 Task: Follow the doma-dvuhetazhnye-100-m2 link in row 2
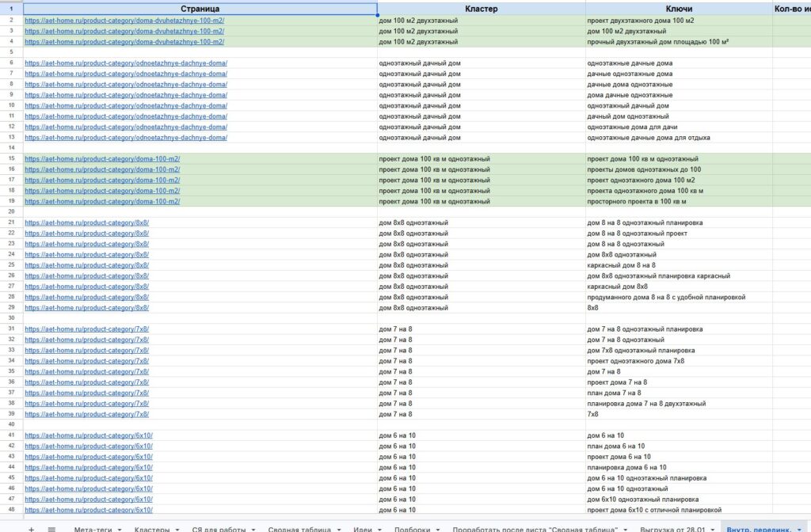(x=124, y=21)
